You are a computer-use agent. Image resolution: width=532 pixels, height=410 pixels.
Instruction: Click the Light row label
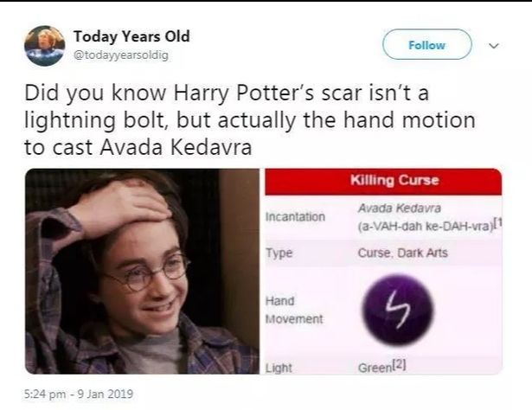point(279,368)
